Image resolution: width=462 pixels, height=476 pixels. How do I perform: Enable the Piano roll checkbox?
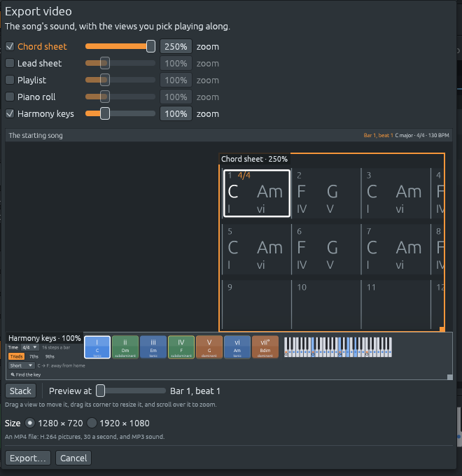click(10, 97)
